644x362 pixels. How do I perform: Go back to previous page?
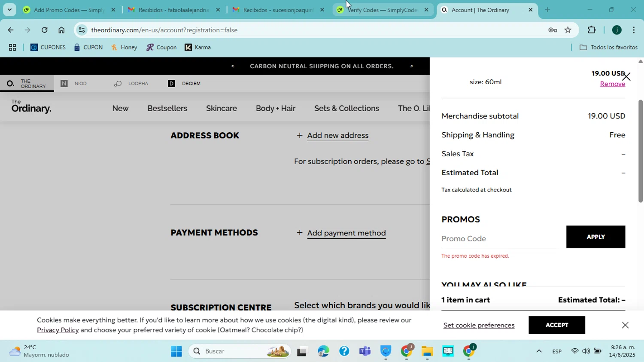pyautogui.click(x=10, y=30)
